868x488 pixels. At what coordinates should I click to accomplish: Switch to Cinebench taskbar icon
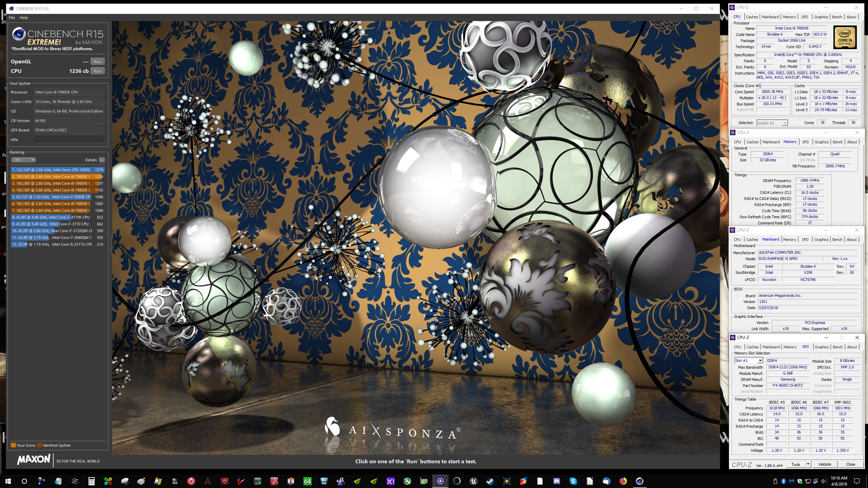[x=639, y=481]
